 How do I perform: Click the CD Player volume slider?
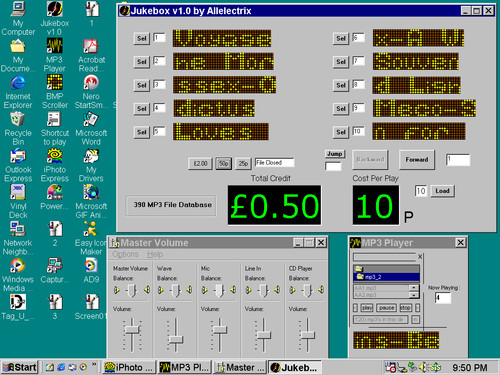tap(307, 334)
